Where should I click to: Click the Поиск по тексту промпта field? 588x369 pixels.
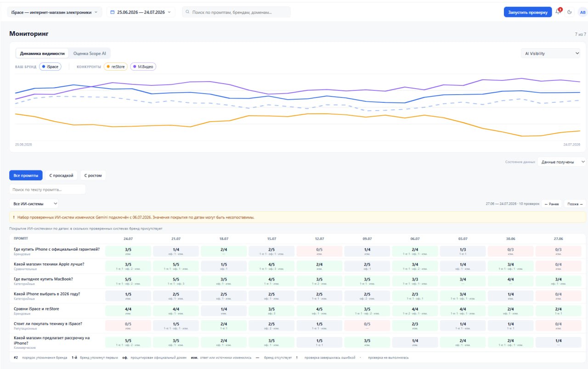click(x=47, y=189)
